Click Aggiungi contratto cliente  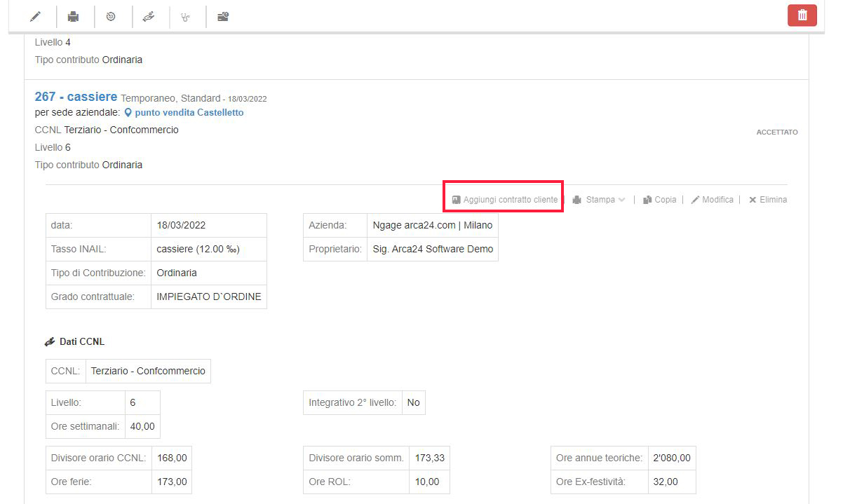(x=511, y=200)
